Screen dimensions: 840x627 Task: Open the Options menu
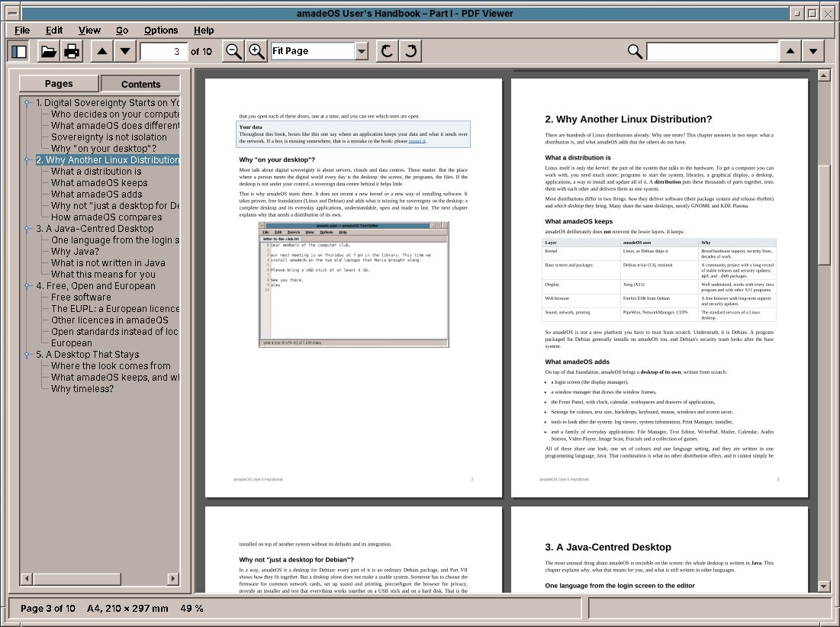coord(161,31)
